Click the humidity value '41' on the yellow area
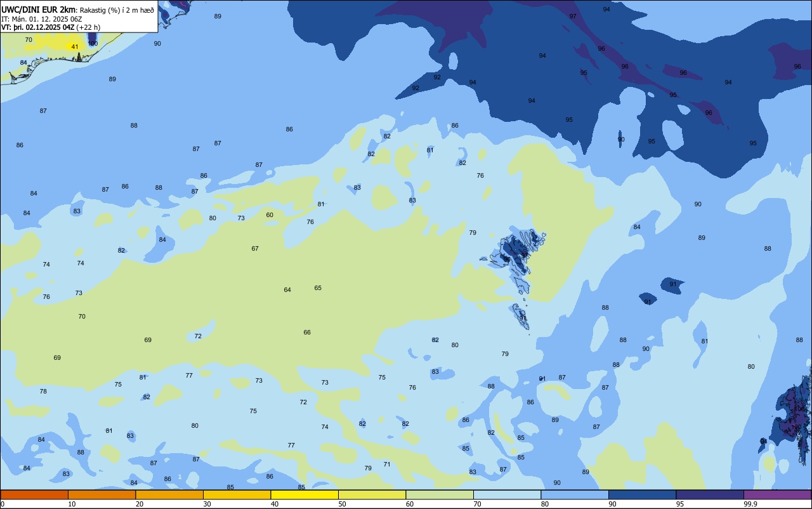This screenshot has width=812, height=509. pos(75,47)
